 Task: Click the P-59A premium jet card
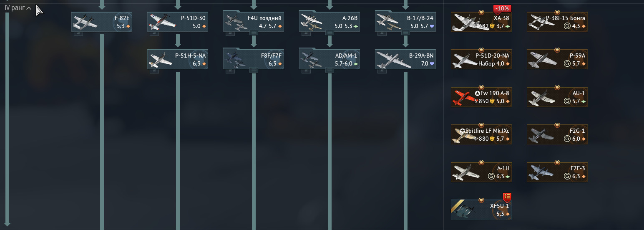click(x=557, y=59)
